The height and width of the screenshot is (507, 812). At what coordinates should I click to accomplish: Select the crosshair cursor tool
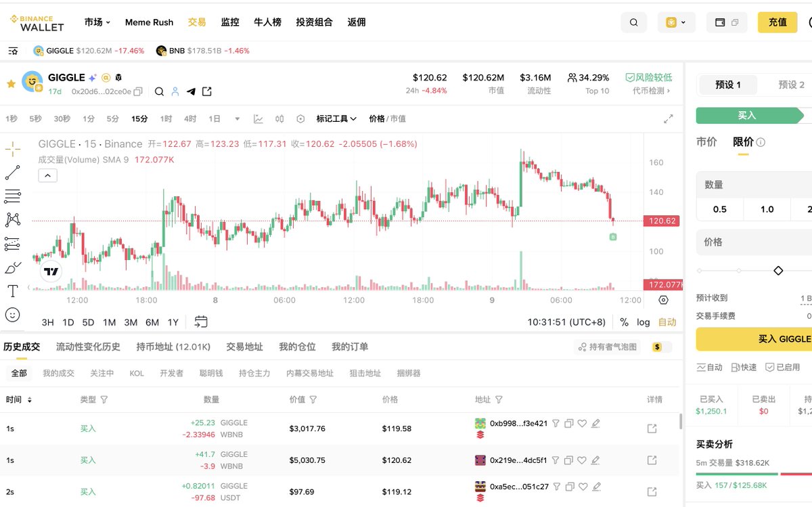point(12,149)
